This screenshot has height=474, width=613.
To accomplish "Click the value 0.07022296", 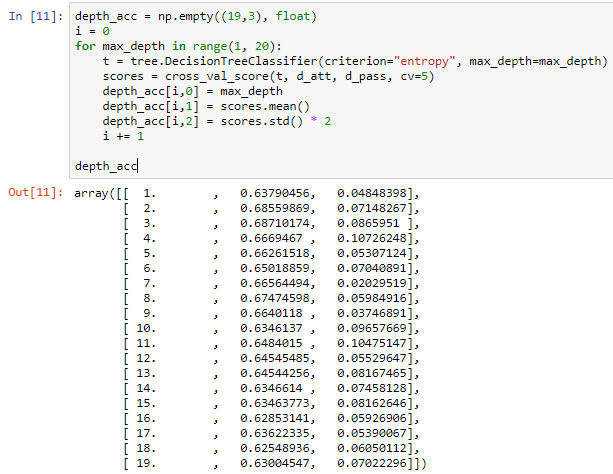I will tap(372, 463).
